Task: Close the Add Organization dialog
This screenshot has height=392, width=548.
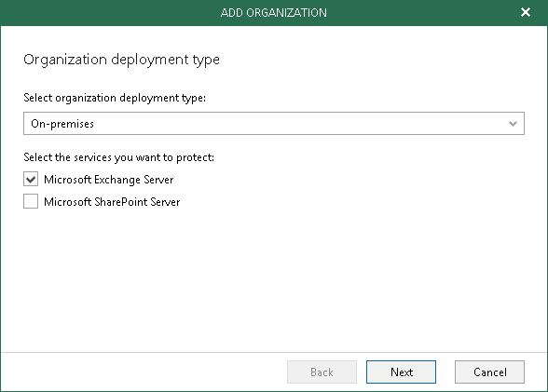Action: coord(526,12)
